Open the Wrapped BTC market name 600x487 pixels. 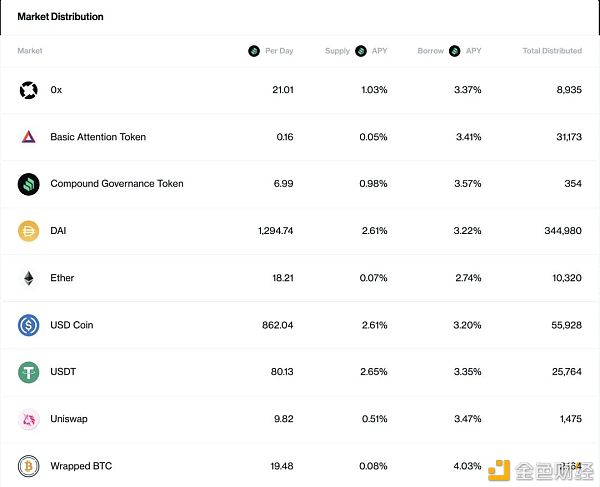tap(81, 466)
